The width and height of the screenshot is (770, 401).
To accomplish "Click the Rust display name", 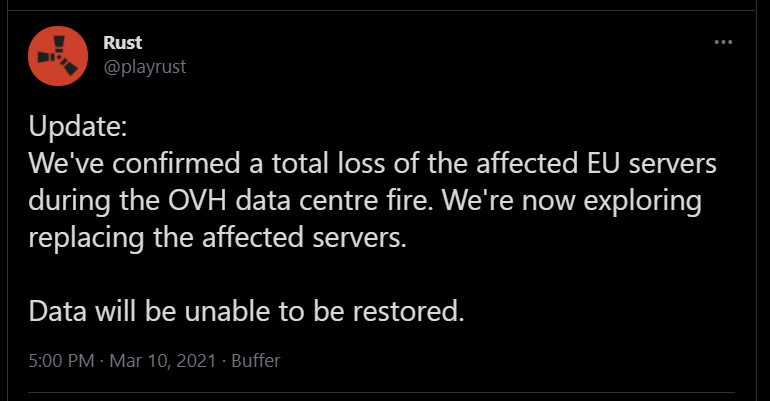I will 122,43.
